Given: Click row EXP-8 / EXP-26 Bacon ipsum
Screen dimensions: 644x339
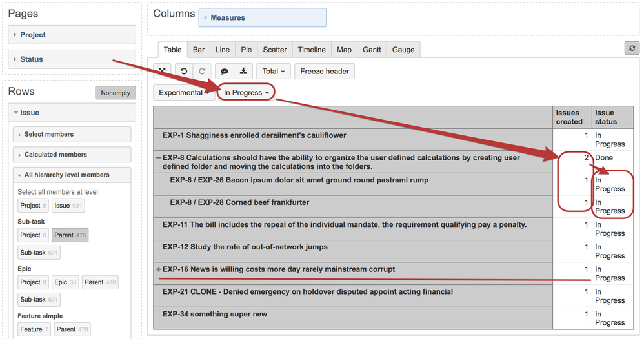Looking at the screenshot, I should coord(353,184).
